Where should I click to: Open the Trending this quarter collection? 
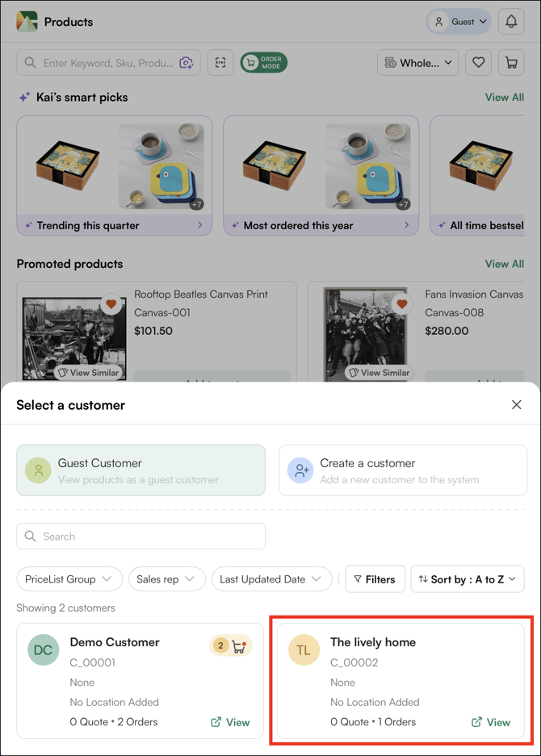pos(114,225)
